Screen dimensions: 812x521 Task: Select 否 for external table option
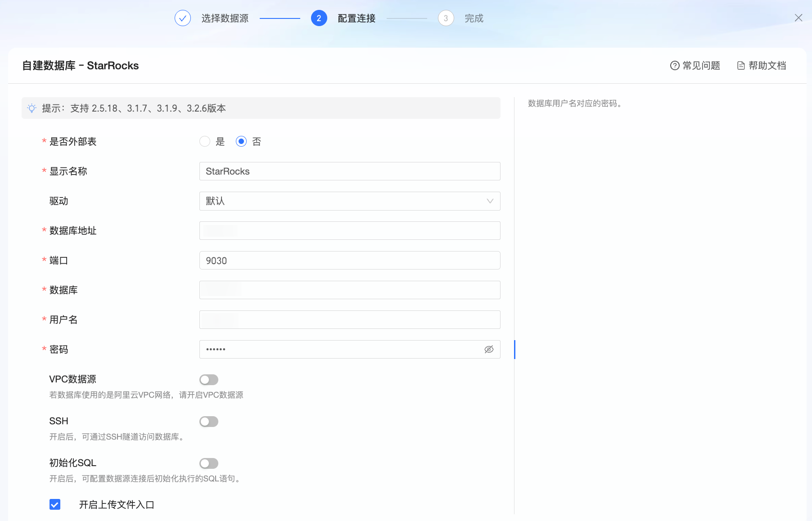(x=241, y=141)
